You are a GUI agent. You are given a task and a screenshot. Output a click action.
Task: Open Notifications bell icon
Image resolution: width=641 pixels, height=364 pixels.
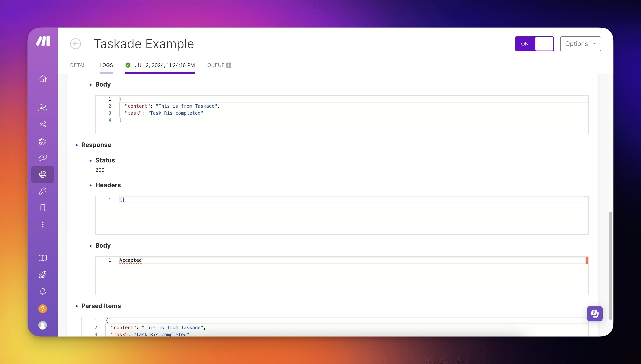[x=43, y=292]
